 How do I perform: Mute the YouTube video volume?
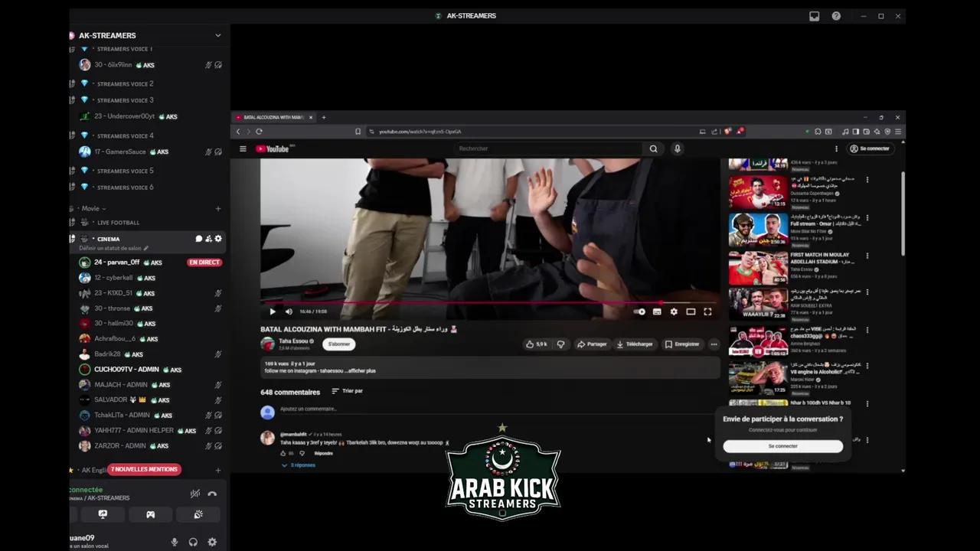click(289, 311)
